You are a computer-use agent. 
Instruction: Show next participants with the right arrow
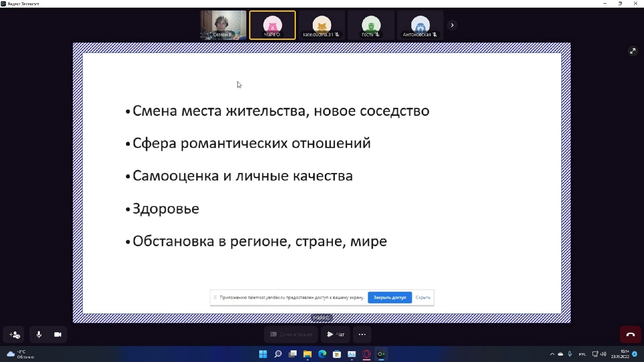[x=452, y=25]
